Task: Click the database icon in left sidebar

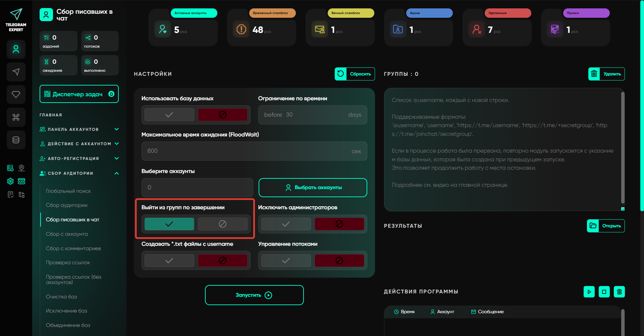Action: (16, 140)
